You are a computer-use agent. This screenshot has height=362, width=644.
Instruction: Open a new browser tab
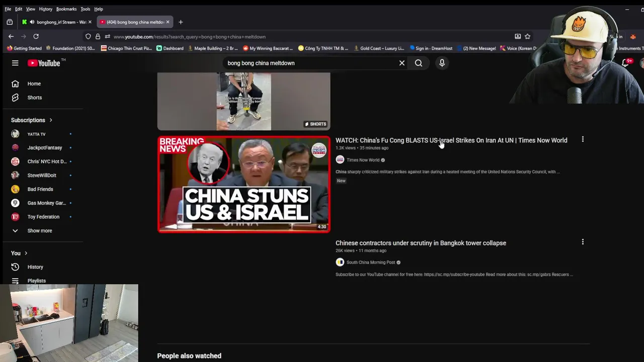coord(181,22)
